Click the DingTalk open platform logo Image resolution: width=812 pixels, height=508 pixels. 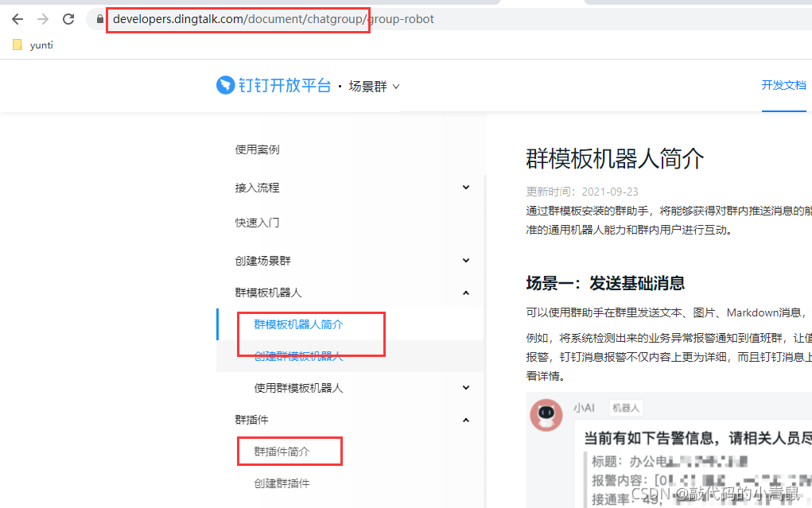point(274,85)
